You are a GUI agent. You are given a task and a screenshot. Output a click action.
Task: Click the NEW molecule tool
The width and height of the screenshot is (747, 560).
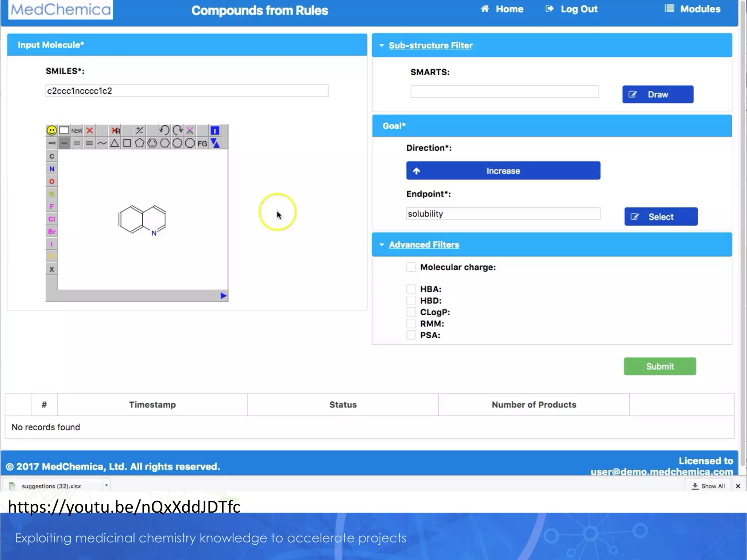click(77, 131)
